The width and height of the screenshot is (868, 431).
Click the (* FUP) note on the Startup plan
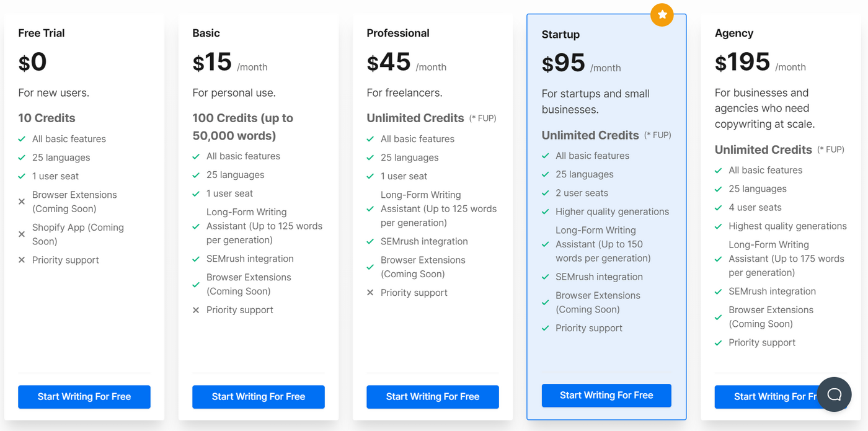(657, 135)
